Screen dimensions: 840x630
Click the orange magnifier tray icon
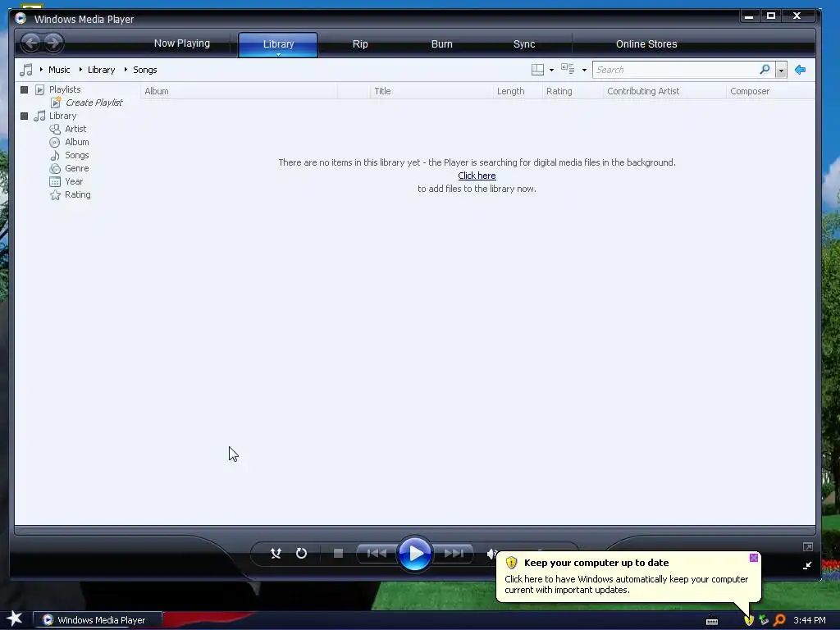coord(779,620)
